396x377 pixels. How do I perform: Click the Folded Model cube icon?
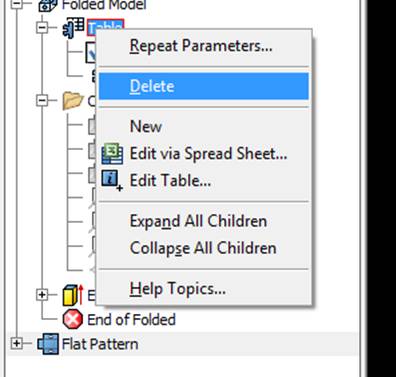coord(48,6)
